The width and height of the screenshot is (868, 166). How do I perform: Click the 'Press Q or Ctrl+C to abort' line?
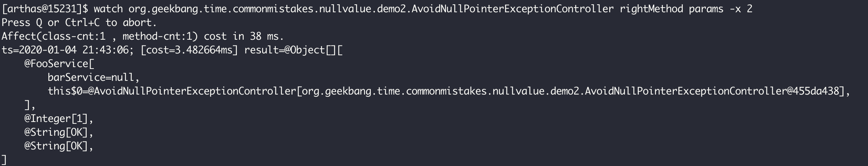click(x=79, y=22)
